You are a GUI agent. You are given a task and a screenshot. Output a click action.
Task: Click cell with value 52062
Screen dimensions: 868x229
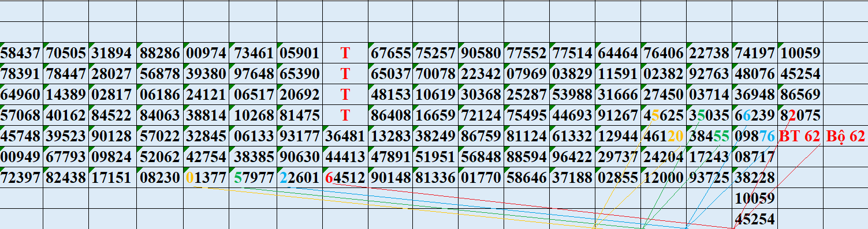click(x=160, y=156)
